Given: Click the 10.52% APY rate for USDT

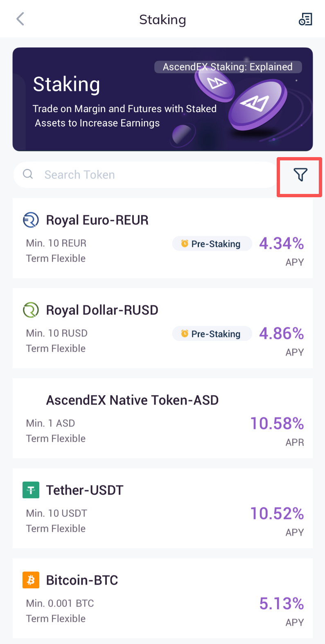Looking at the screenshot, I should click(277, 514).
